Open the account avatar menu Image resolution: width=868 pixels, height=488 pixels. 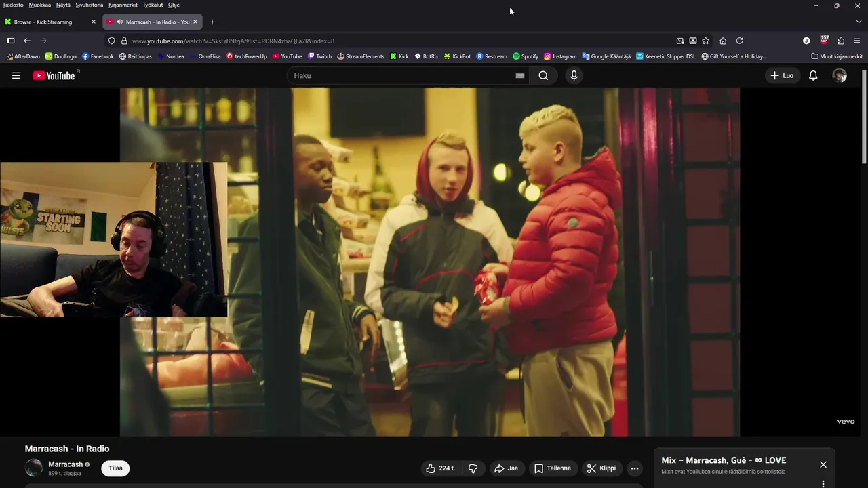click(840, 75)
